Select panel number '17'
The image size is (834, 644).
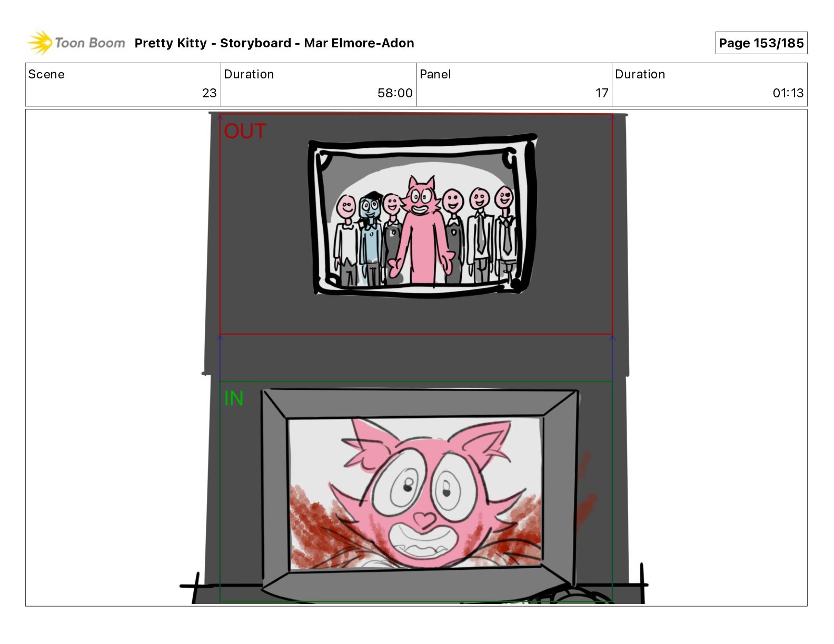(602, 93)
